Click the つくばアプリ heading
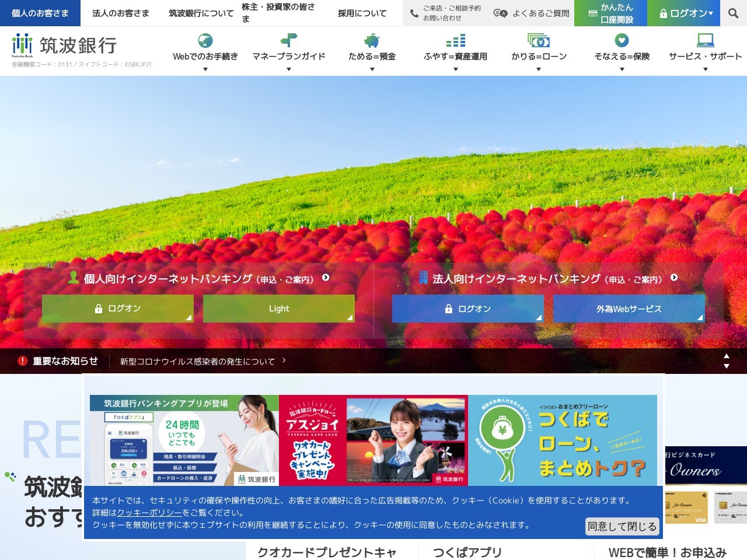 click(467, 552)
